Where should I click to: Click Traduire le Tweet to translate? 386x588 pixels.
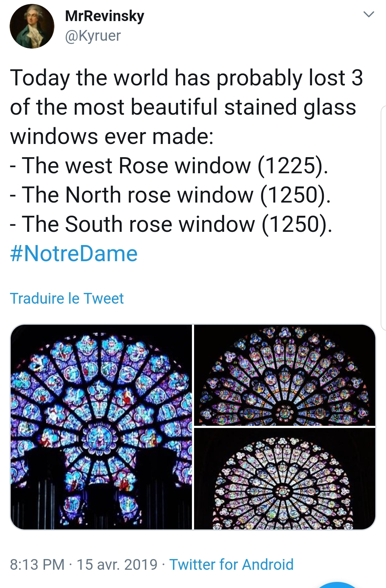67,298
